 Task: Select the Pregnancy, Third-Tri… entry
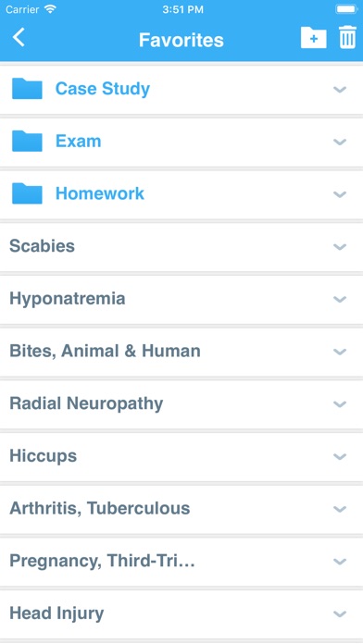[x=181, y=561]
